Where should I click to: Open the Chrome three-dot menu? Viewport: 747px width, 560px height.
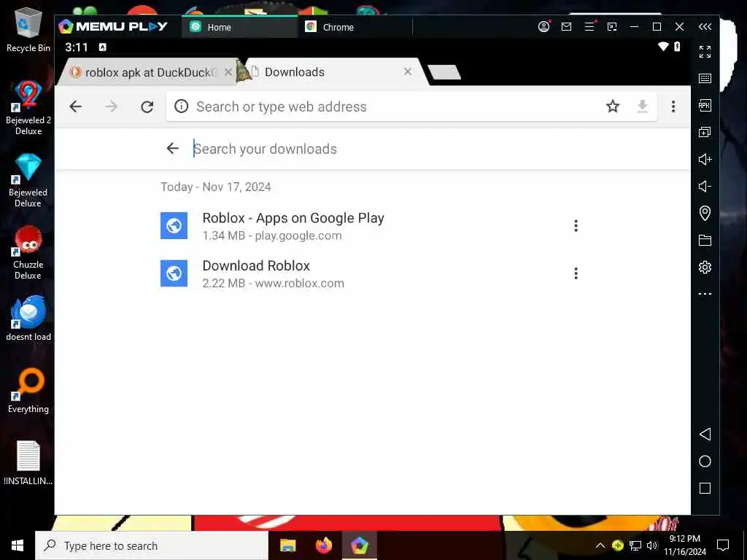(673, 106)
